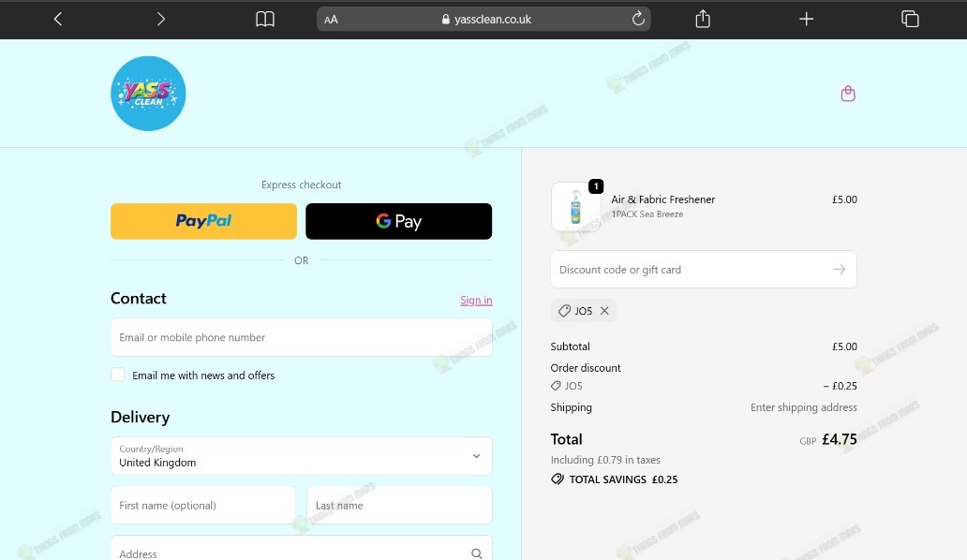
Task: Add a new tab with plus icon
Action: click(806, 19)
